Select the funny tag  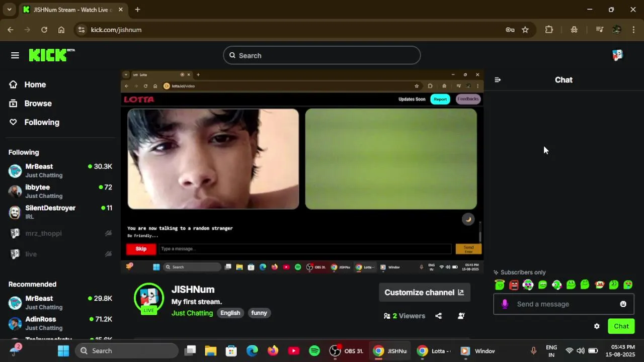coord(259,313)
